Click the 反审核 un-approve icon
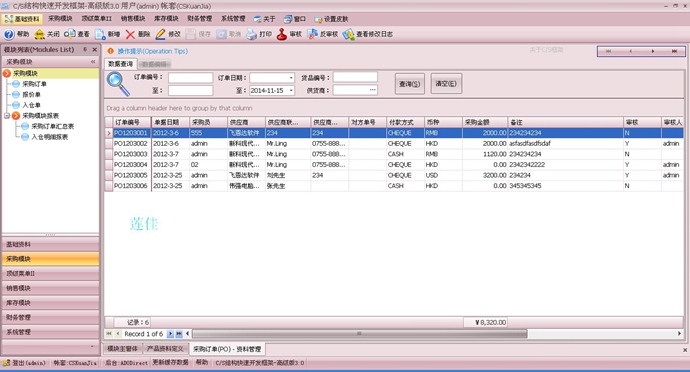690x372 pixels. click(312, 34)
